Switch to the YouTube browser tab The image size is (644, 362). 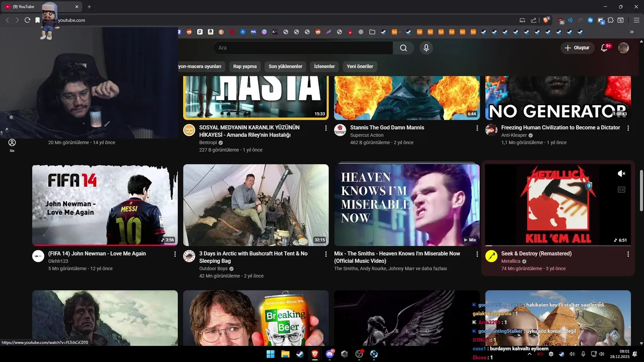coord(40,7)
